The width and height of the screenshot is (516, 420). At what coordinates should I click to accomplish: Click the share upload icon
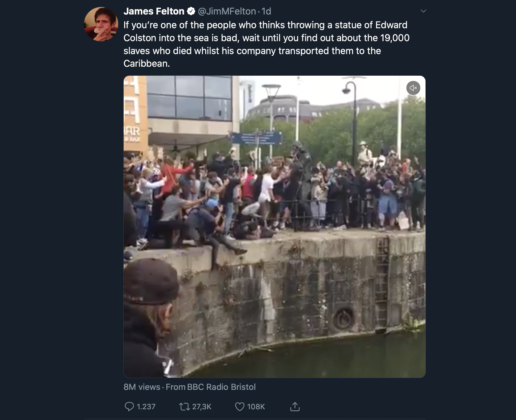[295, 406]
